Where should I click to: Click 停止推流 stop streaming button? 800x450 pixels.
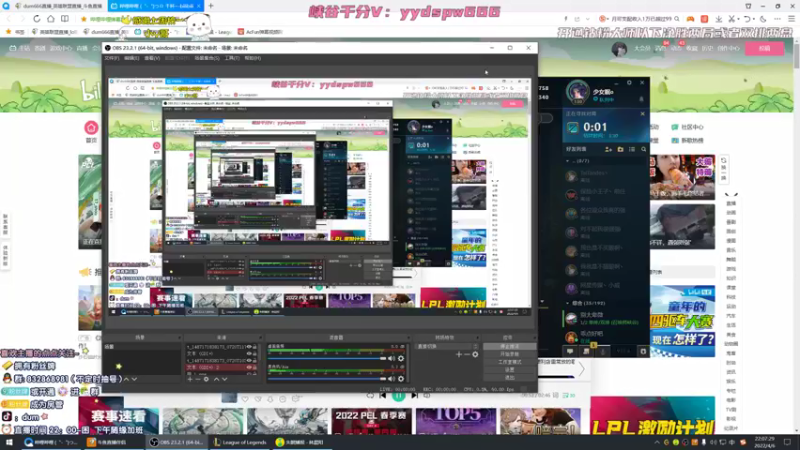[509, 346]
